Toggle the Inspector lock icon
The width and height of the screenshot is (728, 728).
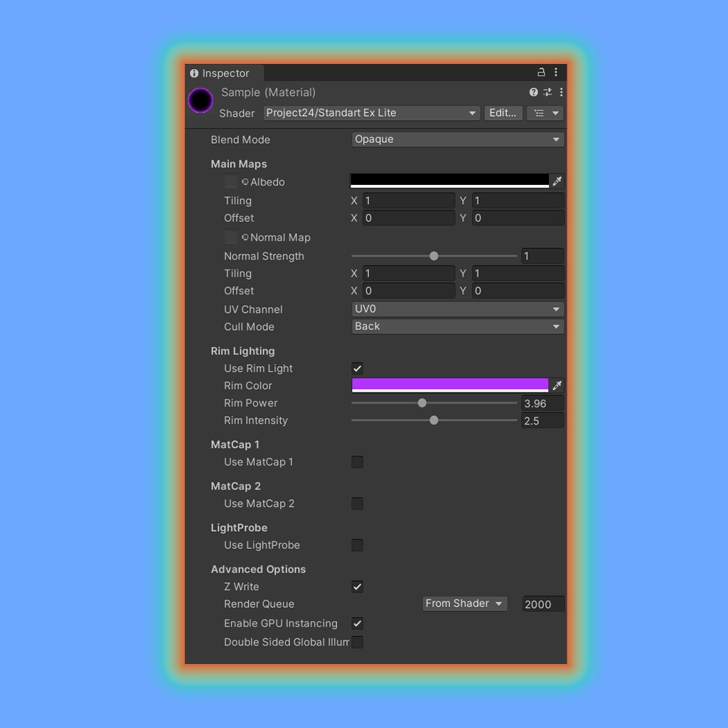tap(541, 72)
